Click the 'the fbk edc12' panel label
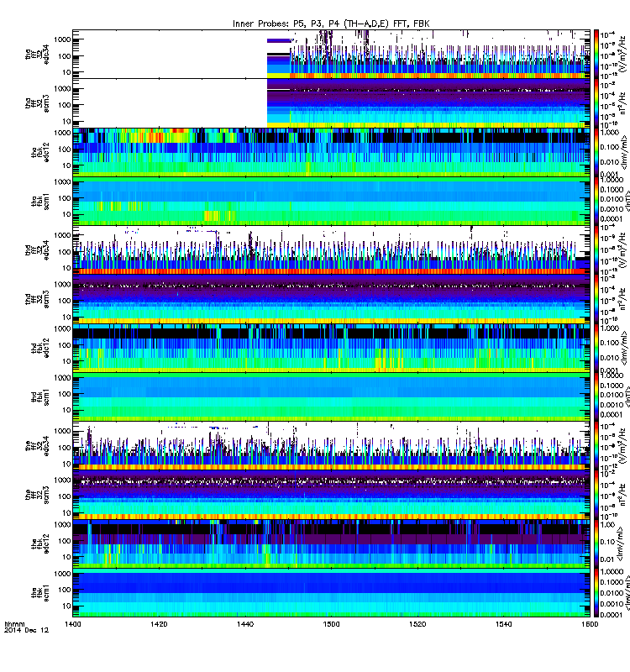Viewport: 630px width, 672px height. tap(40, 543)
